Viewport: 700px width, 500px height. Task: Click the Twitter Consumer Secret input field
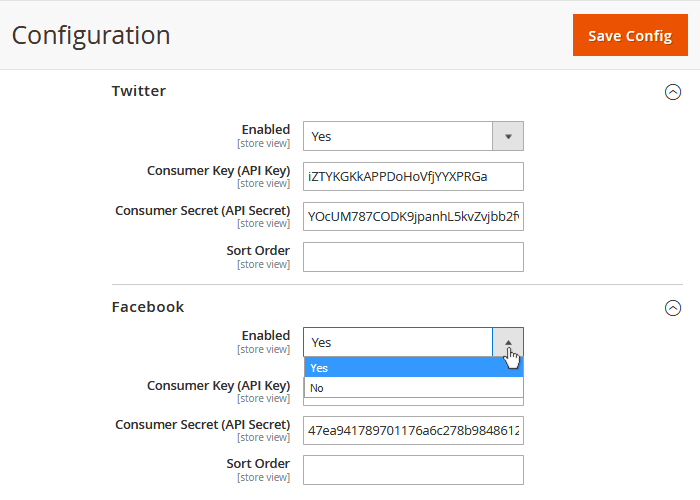(x=413, y=216)
